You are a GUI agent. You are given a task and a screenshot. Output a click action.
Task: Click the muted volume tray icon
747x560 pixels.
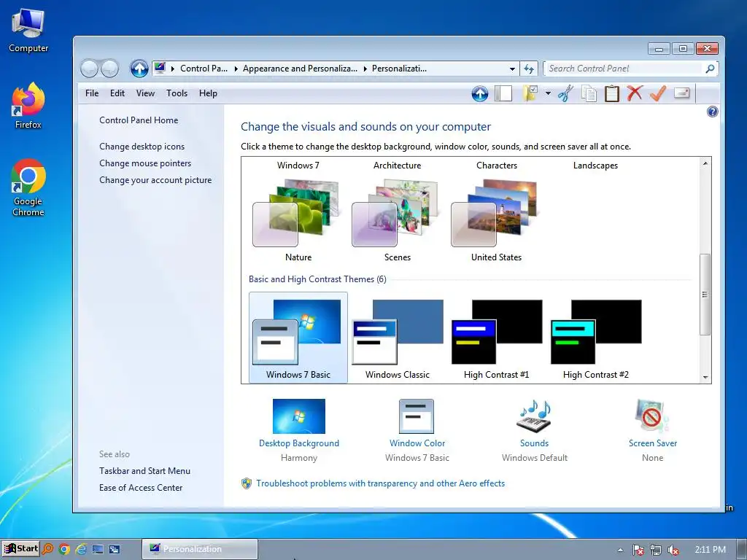[673, 550]
